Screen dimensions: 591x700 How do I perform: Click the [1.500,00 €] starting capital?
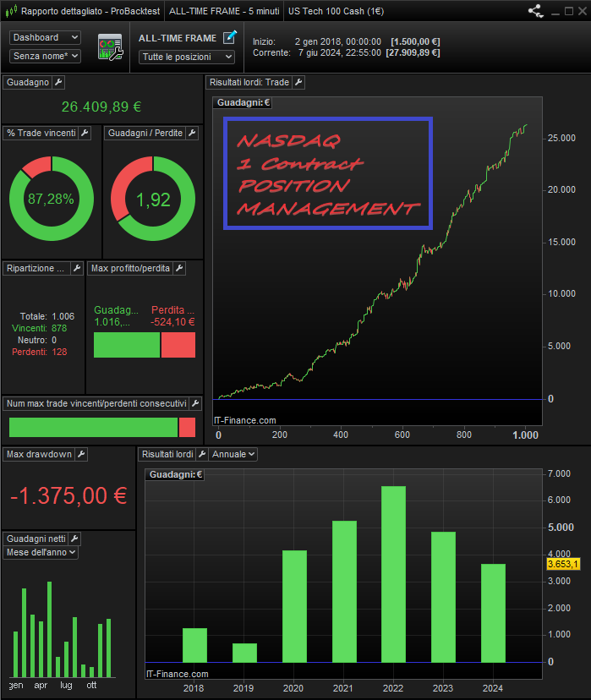[415, 41]
